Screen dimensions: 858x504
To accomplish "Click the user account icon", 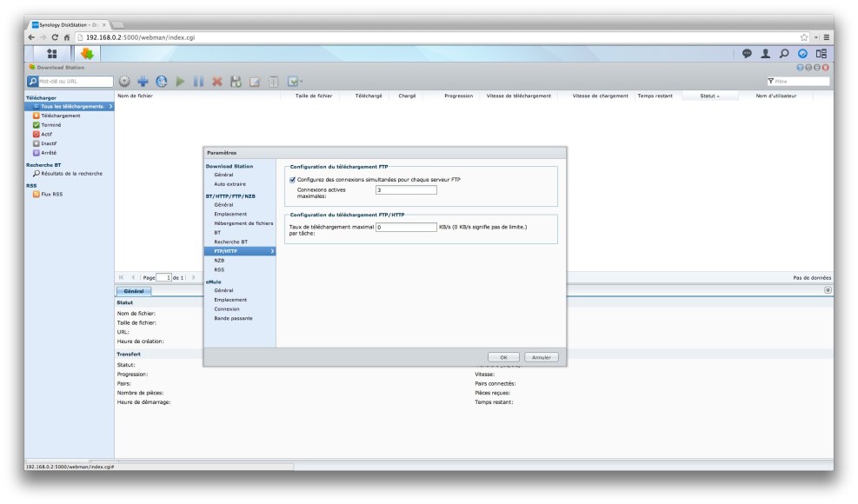I will (x=766, y=54).
